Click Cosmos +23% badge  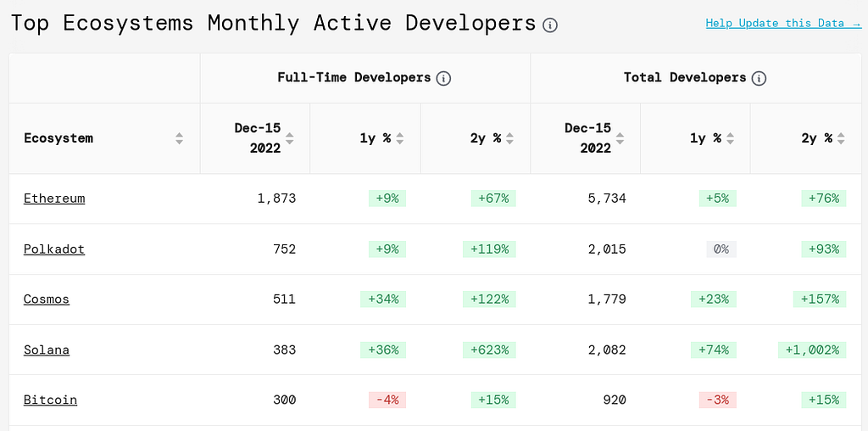click(x=714, y=299)
